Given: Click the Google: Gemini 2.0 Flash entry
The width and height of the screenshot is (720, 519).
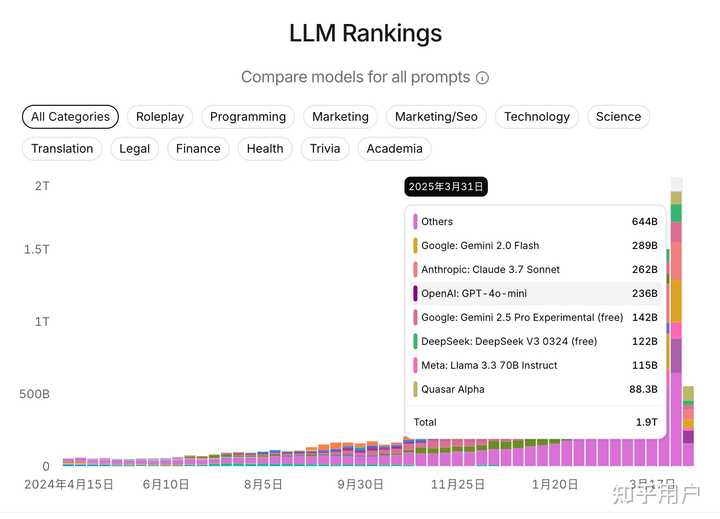Looking at the screenshot, I should coord(535,245).
